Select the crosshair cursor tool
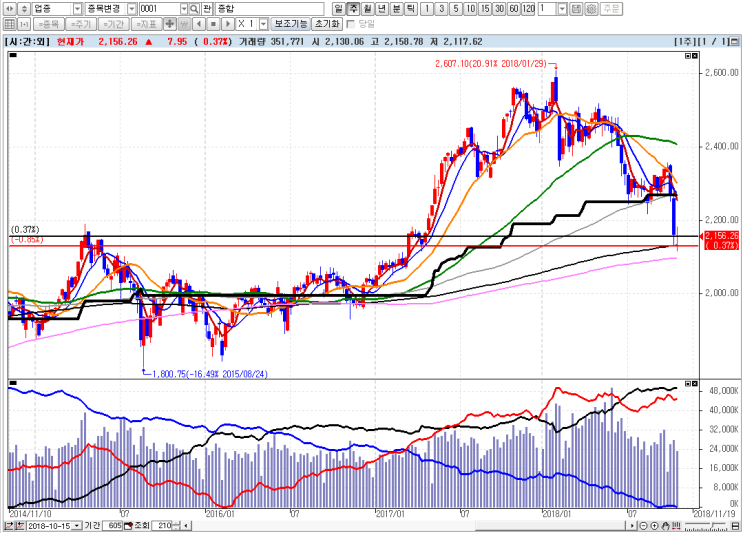Image resolution: width=743 pixels, height=533 pixels. 170,24
